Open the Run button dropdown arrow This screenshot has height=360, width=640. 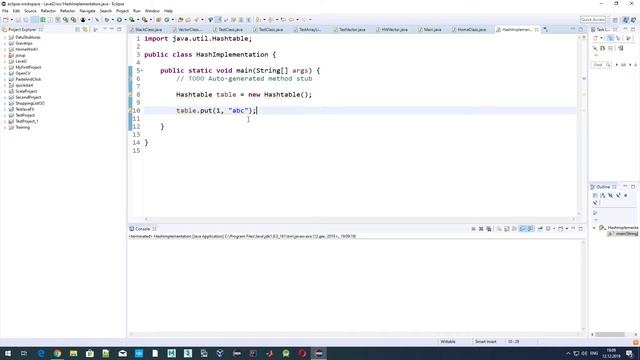[x=125, y=20]
